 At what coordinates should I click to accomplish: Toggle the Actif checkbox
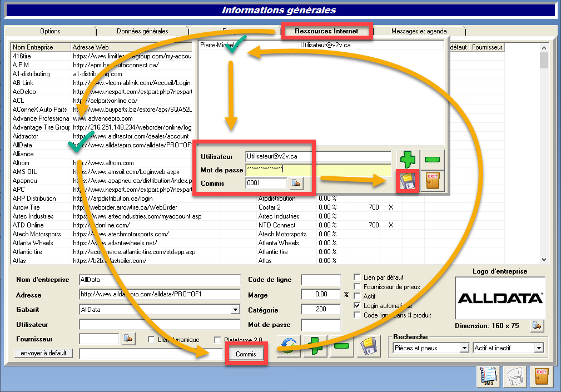(x=357, y=296)
